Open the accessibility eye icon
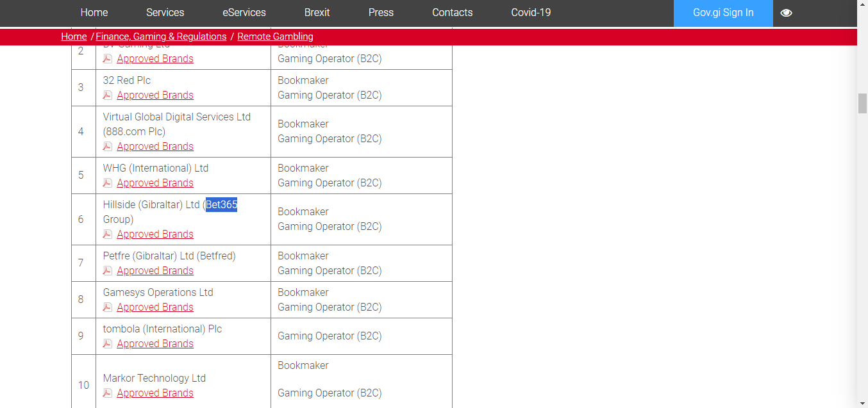Image resolution: width=868 pixels, height=408 pixels. 787,13
